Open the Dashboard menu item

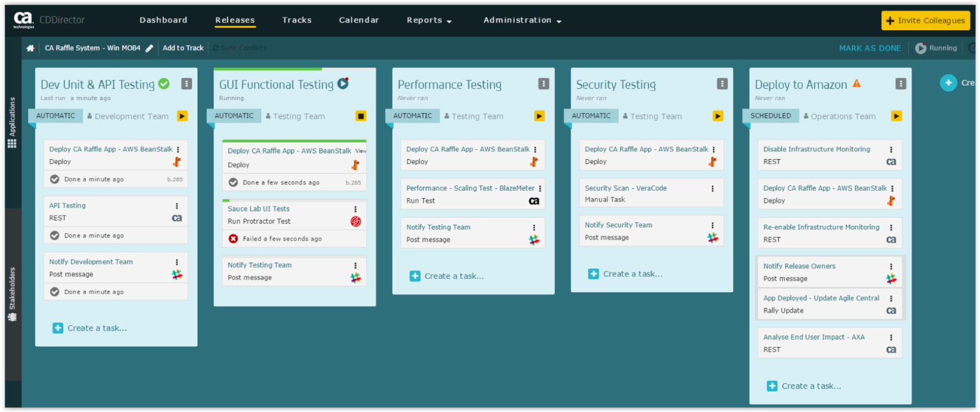[x=163, y=20]
